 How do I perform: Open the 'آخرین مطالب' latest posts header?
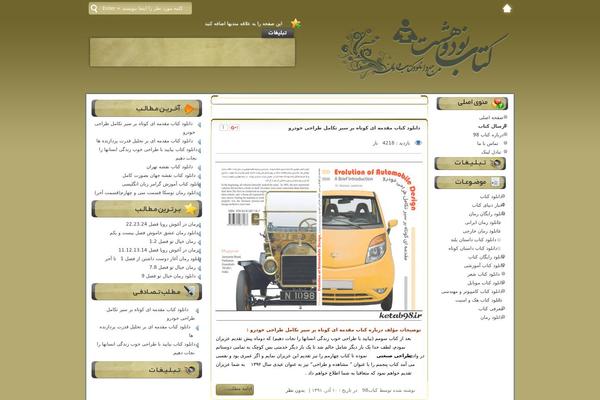point(147,109)
